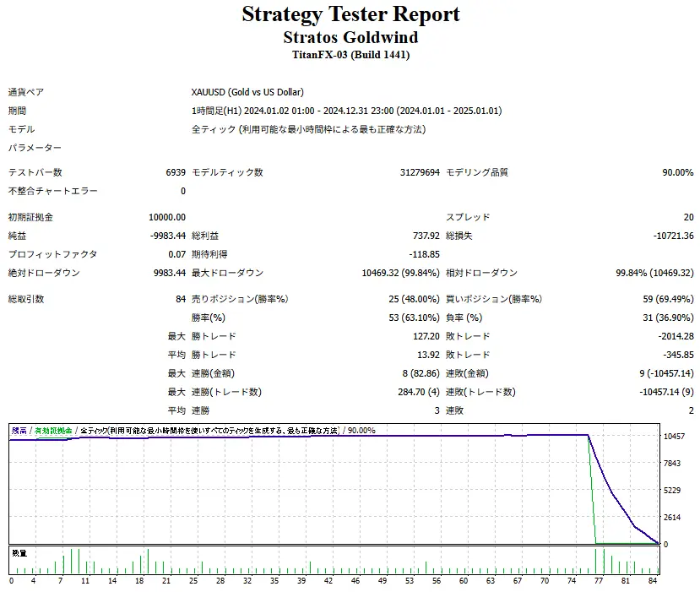Click the 初期証拠金 value 10000.00
This screenshot has width=700, height=592.
pos(167,217)
